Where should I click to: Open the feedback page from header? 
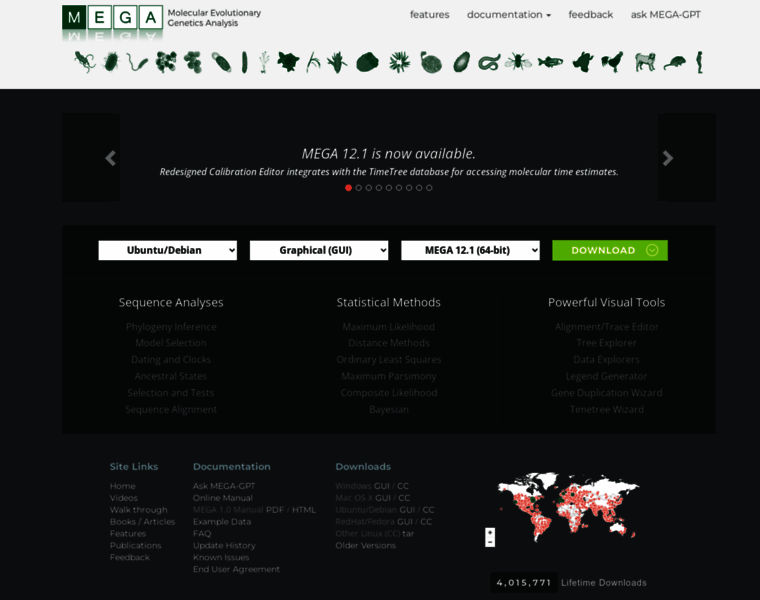(x=590, y=15)
